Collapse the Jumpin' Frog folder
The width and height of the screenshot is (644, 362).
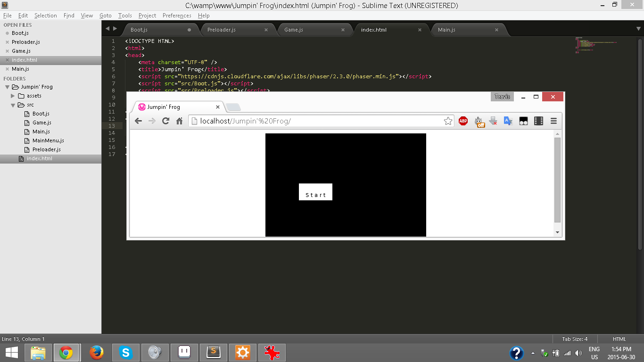[x=7, y=87]
